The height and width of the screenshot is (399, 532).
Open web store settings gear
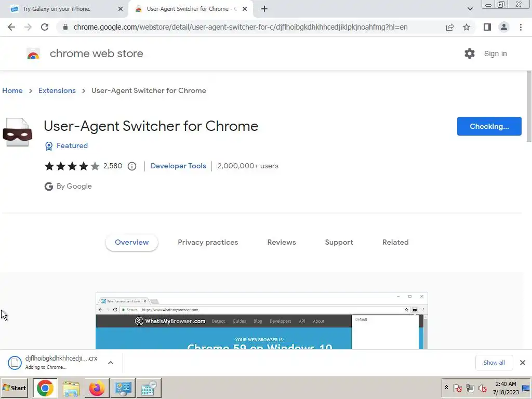(x=470, y=54)
